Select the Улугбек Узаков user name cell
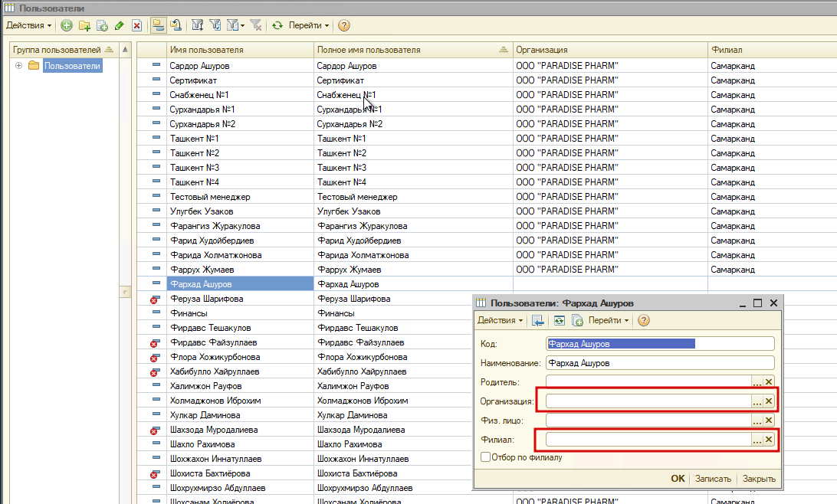Screen dimensions: 837x504 click(x=240, y=211)
